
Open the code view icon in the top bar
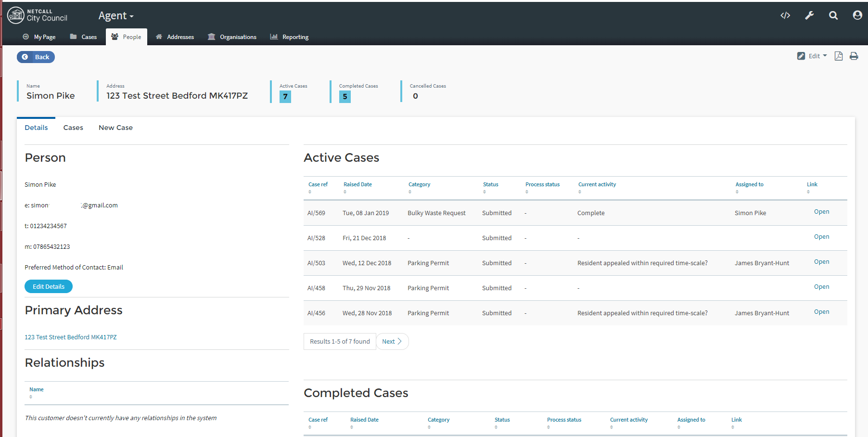785,15
